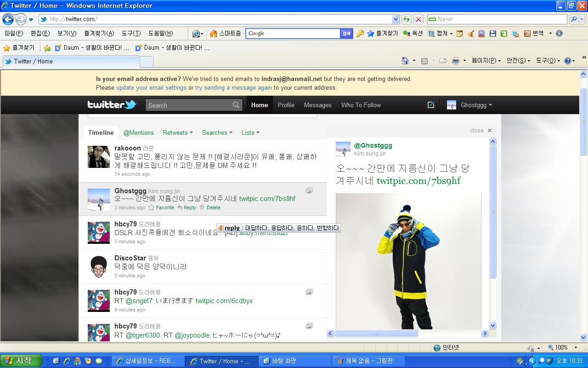Viewport: 588px width, 368px height.
Task: Click try sending a message again link
Action: point(233,87)
